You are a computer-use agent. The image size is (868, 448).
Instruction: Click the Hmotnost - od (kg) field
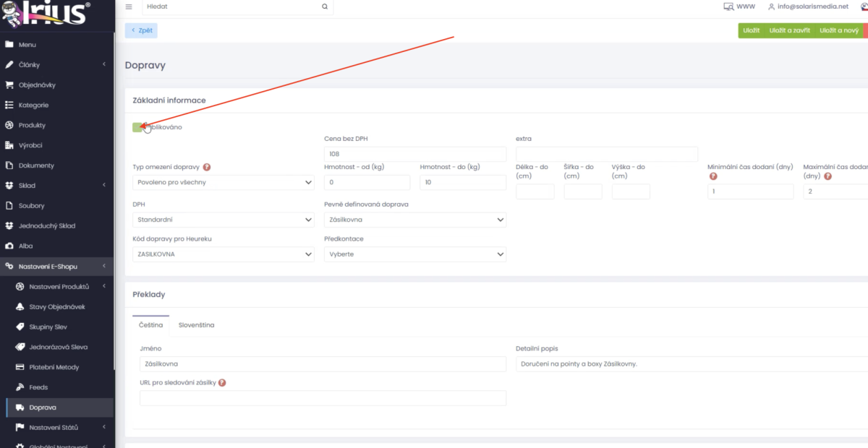[367, 182]
